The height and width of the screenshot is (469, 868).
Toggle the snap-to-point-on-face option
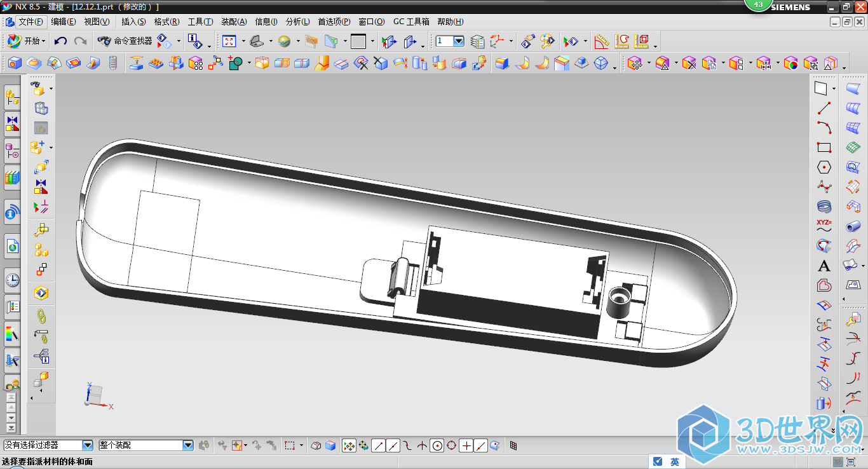[x=495, y=445]
